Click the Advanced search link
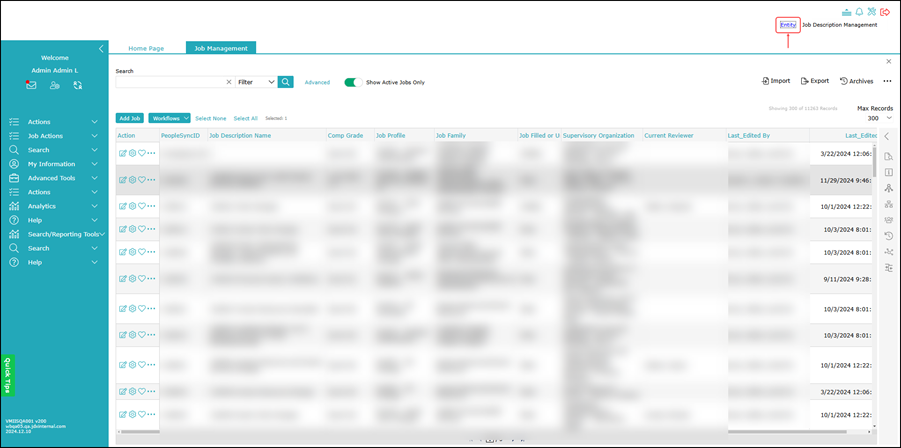Image resolution: width=901 pixels, height=448 pixels. tap(317, 83)
